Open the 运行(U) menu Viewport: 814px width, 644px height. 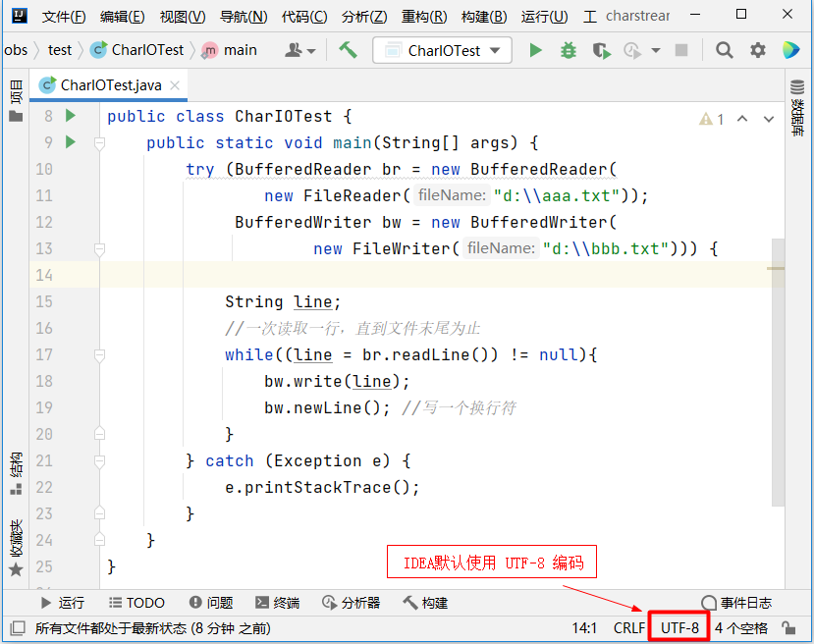545,17
